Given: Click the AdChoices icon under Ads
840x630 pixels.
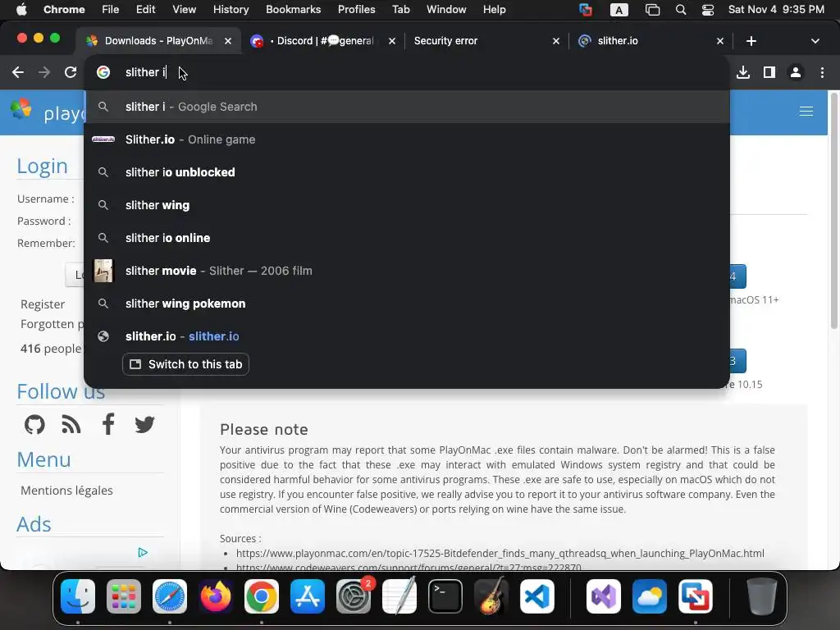Looking at the screenshot, I should click(x=143, y=552).
